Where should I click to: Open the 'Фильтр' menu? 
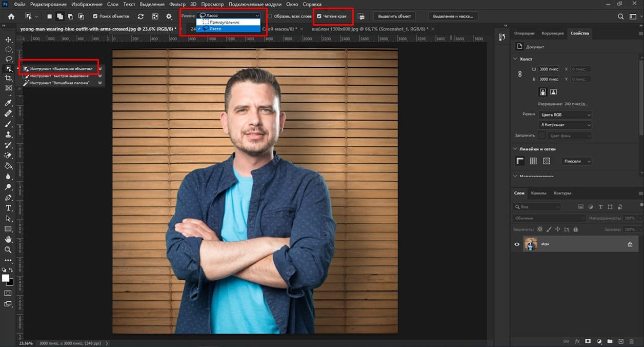[177, 4]
